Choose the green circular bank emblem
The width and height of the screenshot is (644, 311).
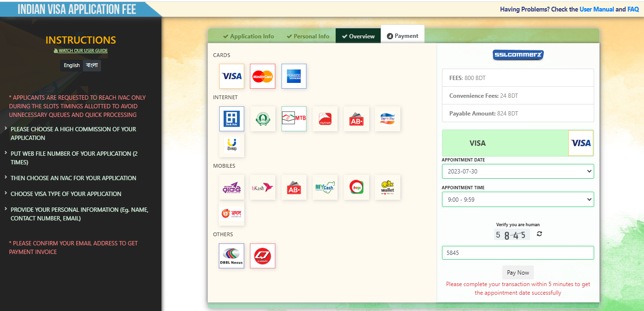pyautogui.click(x=262, y=119)
